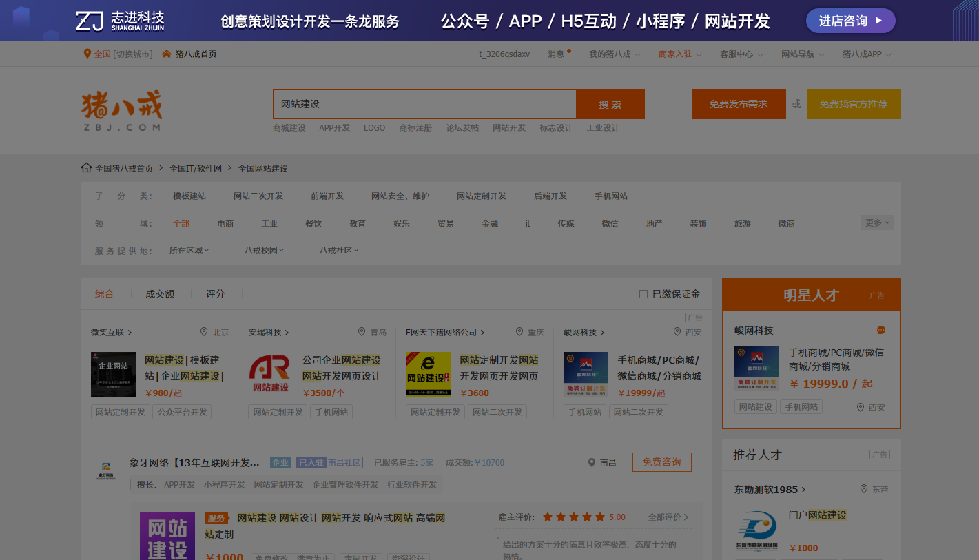Select the 旅游 domain filter

[x=742, y=223]
